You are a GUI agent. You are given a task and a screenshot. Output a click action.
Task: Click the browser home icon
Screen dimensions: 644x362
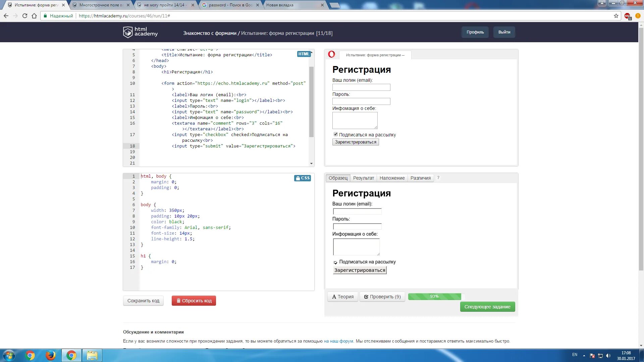pos(34,16)
